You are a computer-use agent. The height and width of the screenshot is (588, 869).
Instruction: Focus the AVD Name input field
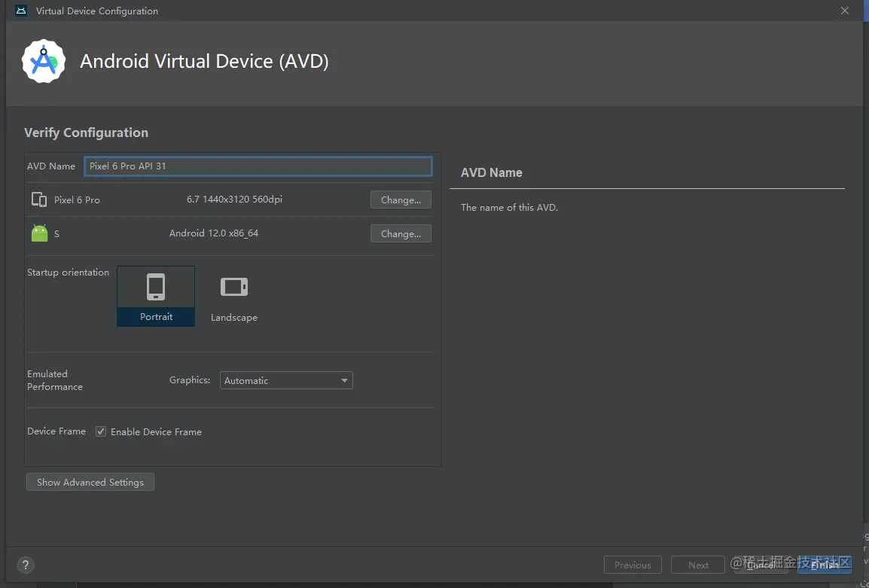(258, 166)
